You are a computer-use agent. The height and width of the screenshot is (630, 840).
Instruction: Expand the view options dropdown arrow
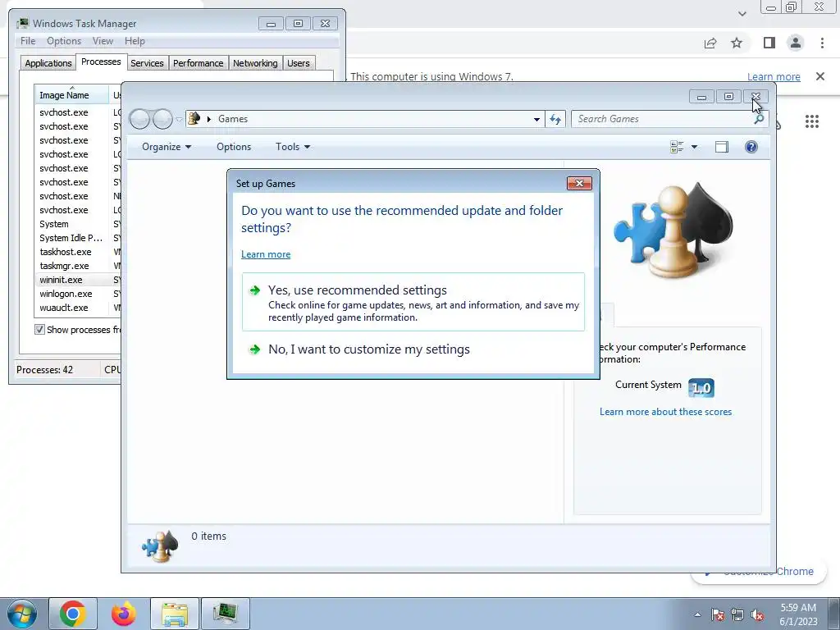click(x=694, y=147)
